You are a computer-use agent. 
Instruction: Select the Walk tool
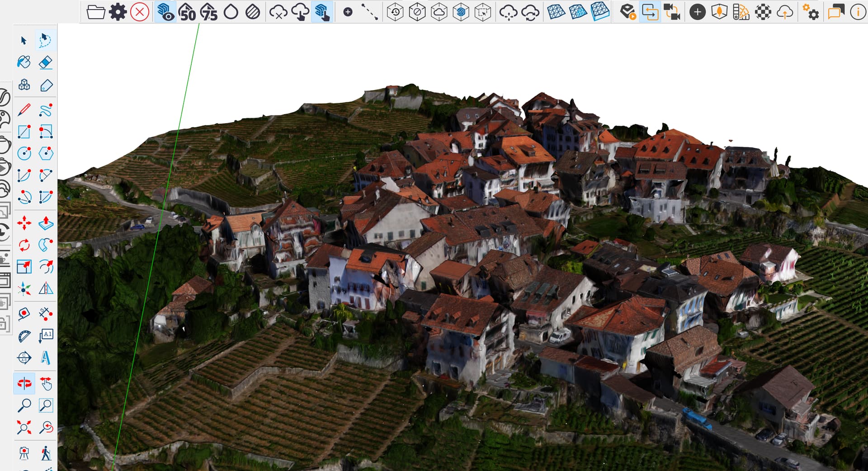tap(46, 453)
